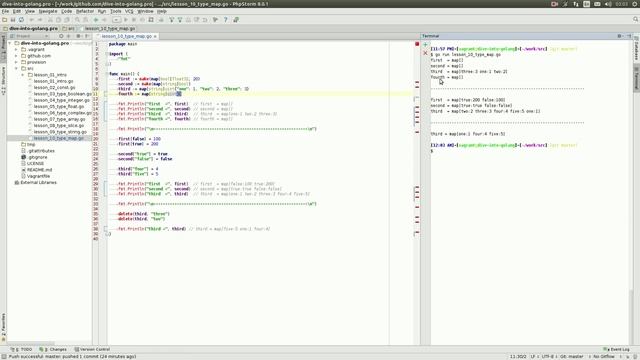The image size is (640, 360).
Task: Open the Navigate menu
Action: pos(48,11)
